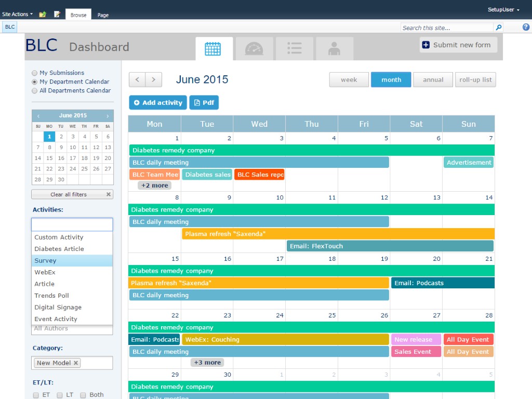Choose Survey in Activities list
Image resolution: width=532 pixels, height=399 pixels.
pyautogui.click(x=72, y=261)
